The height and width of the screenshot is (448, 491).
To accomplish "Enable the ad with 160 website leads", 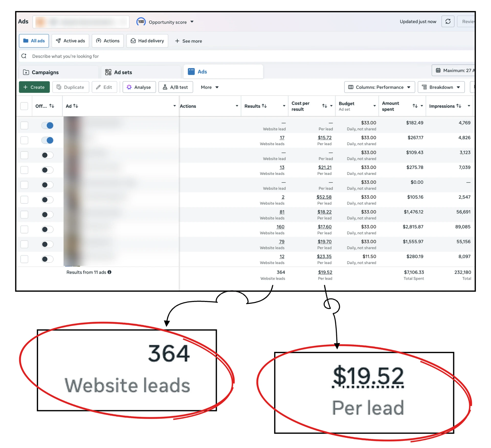I will click(x=47, y=229).
